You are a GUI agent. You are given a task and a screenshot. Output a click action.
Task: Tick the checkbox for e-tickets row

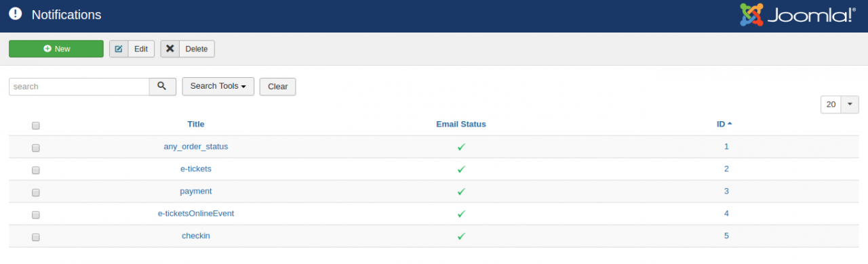point(36,170)
